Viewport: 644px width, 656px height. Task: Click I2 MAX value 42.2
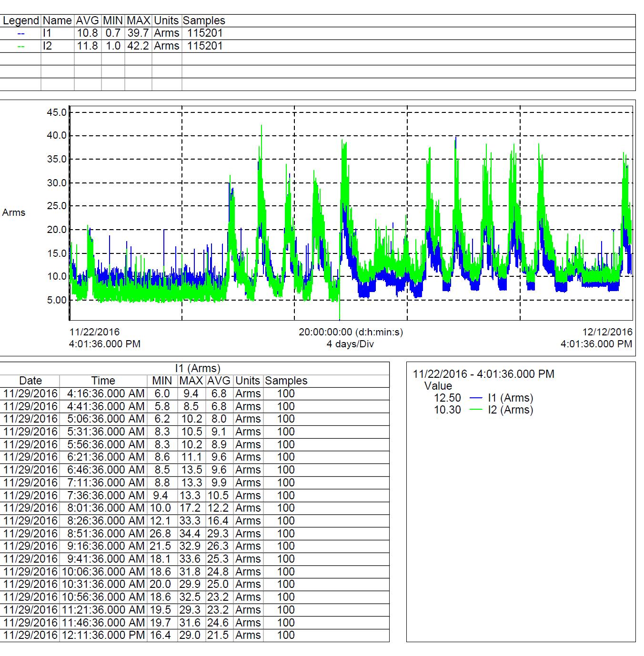tap(138, 46)
